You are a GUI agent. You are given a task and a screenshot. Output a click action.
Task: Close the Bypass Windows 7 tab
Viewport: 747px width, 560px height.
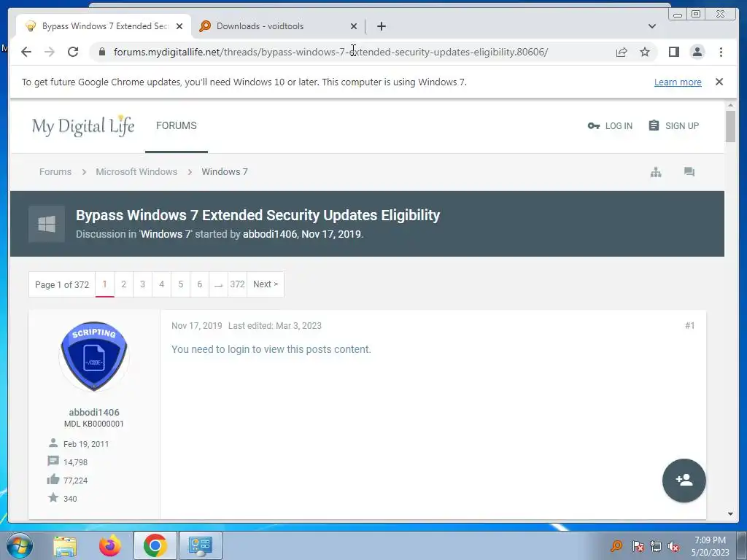tap(179, 26)
